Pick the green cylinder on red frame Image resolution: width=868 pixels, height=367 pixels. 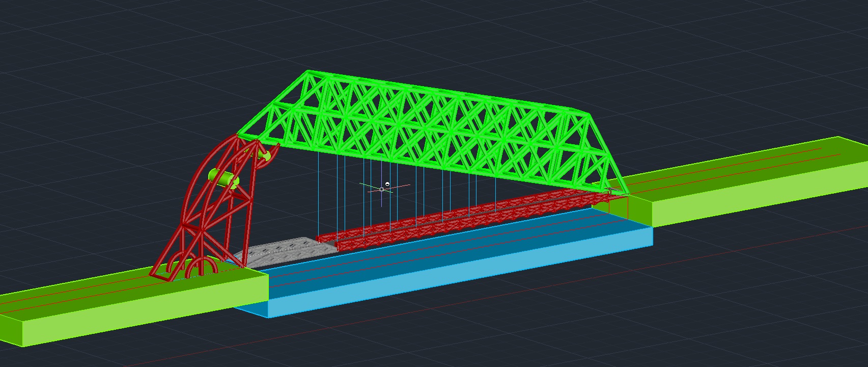click(223, 178)
